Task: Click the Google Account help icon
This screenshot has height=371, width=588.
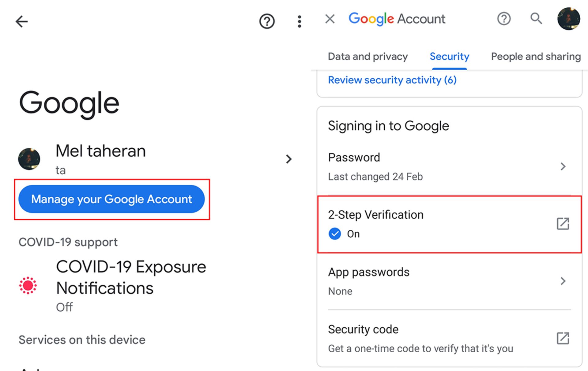Action: pos(504,19)
